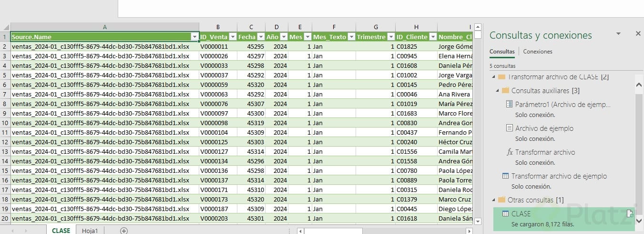Image resolution: width=644 pixels, height=234 pixels.
Task: Click the Archivo de ejemplo query icon
Action: tap(509, 128)
